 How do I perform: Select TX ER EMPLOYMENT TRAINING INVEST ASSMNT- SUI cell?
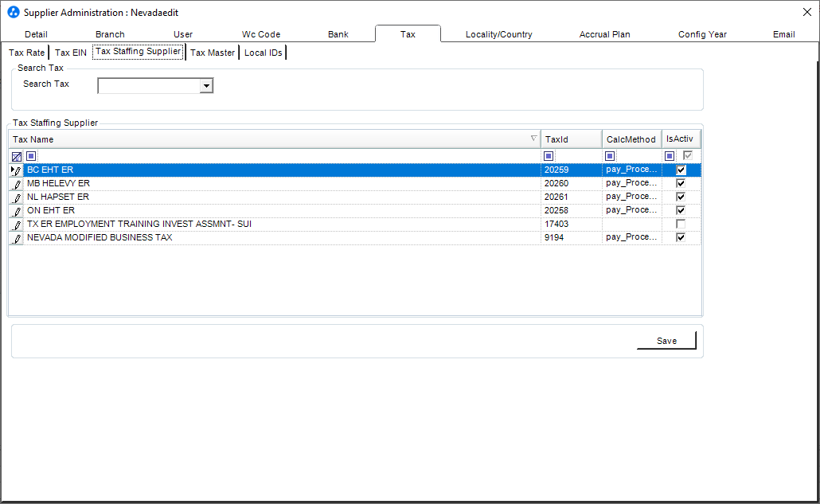click(283, 225)
